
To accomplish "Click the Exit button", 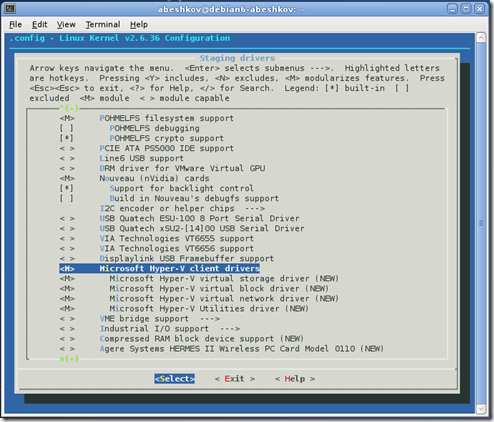I will click(x=235, y=379).
